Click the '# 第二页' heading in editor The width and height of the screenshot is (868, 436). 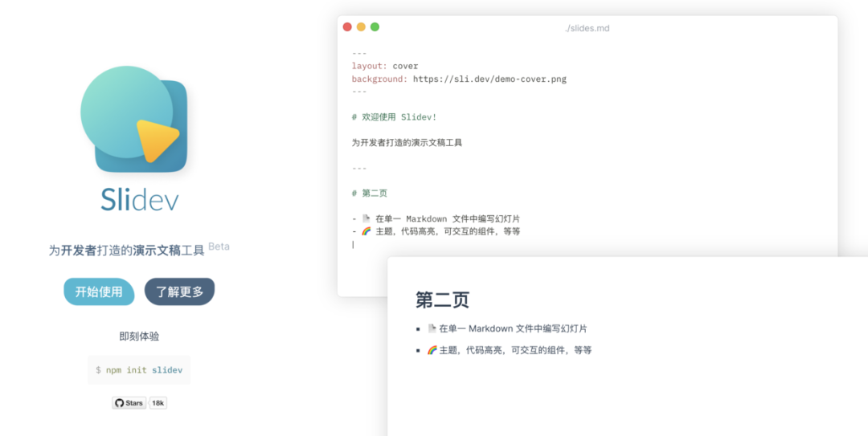[370, 194]
